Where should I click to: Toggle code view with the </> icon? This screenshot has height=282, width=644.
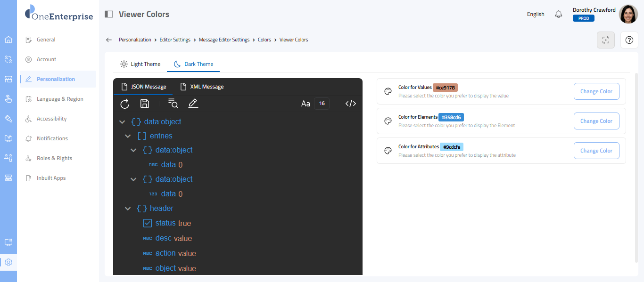coord(350,104)
